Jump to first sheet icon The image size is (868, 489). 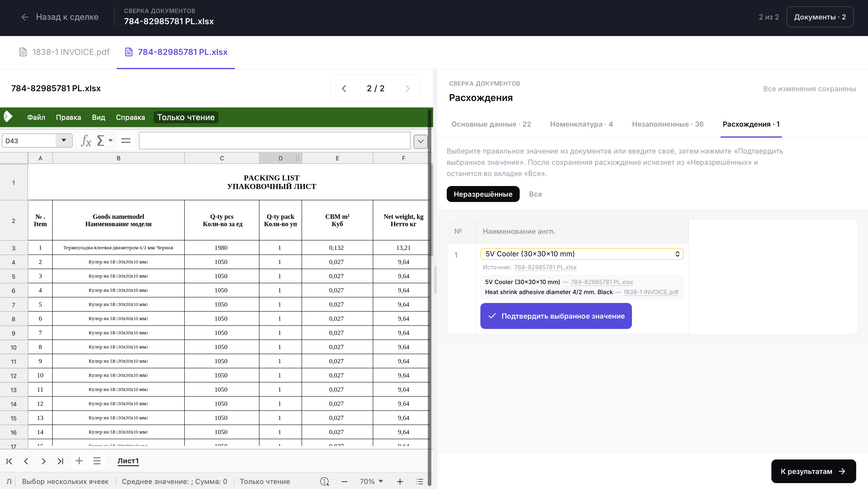9,461
